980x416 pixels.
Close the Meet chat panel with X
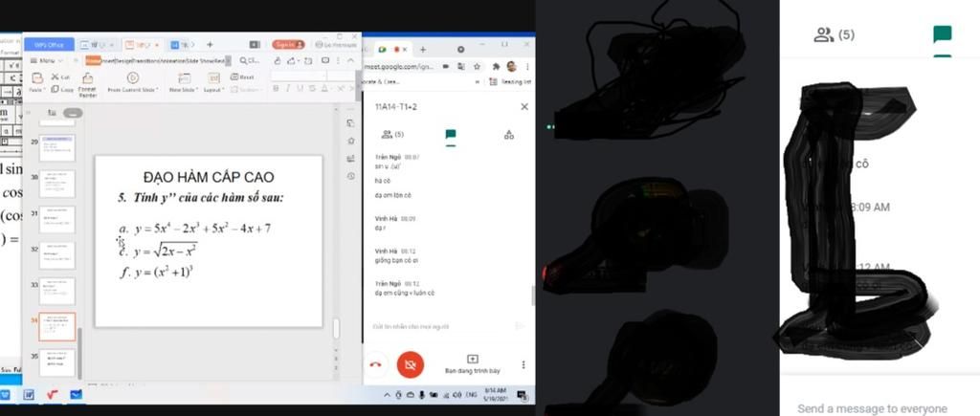pyautogui.click(x=524, y=107)
